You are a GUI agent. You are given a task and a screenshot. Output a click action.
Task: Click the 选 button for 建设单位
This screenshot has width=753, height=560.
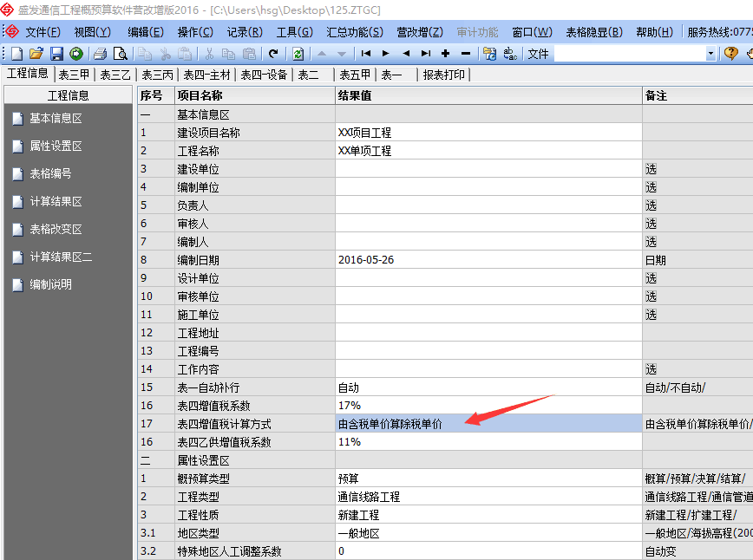(x=651, y=169)
